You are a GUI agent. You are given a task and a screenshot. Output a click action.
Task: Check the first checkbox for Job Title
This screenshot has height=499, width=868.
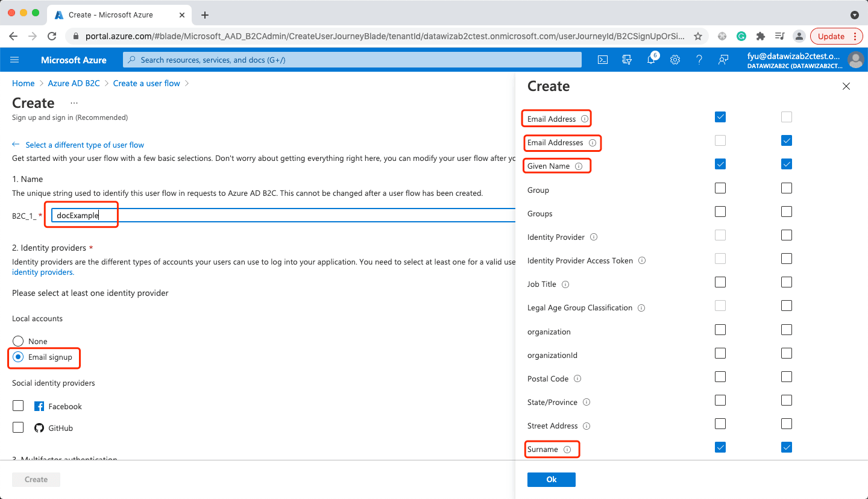[720, 282]
